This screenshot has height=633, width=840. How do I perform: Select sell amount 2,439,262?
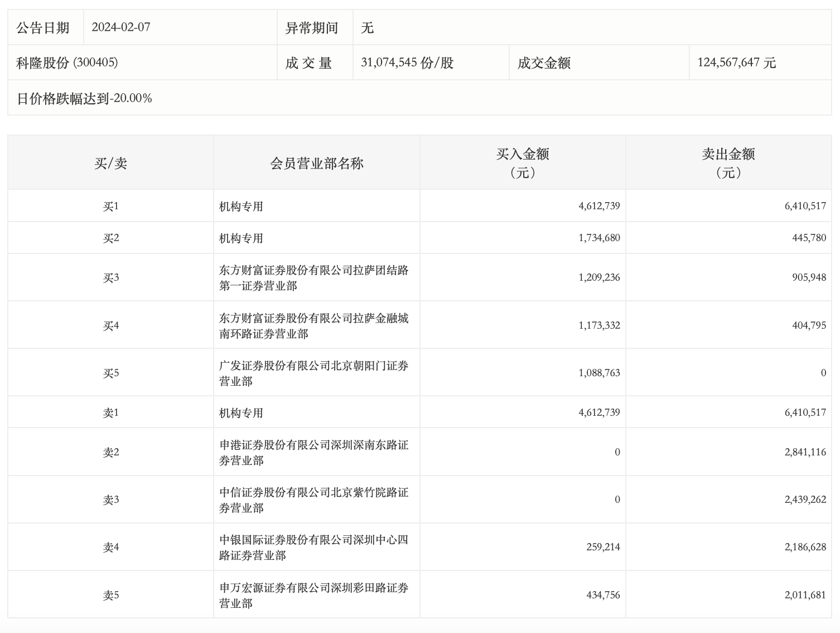click(x=805, y=500)
